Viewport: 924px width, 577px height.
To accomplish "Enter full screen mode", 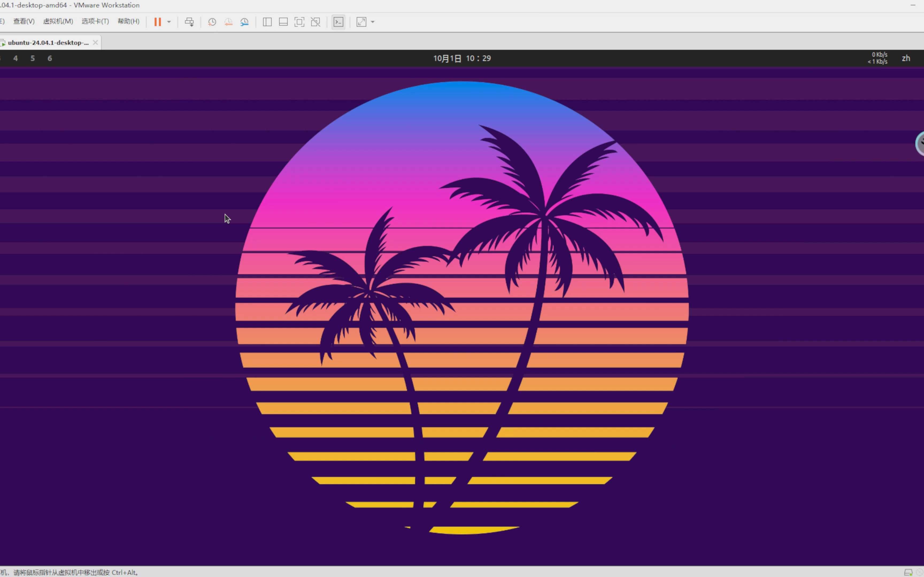I will click(x=299, y=22).
